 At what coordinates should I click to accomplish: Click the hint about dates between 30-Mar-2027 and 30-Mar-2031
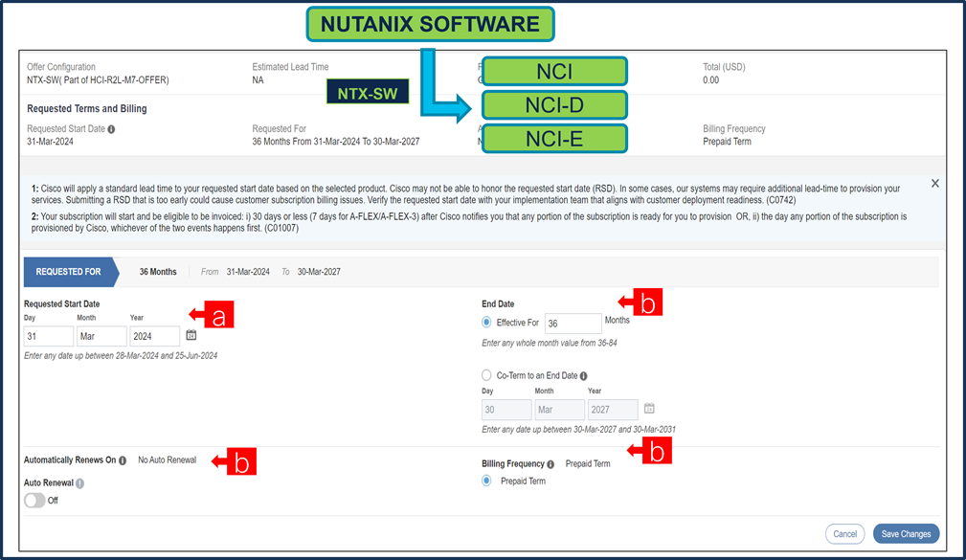tap(578, 430)
